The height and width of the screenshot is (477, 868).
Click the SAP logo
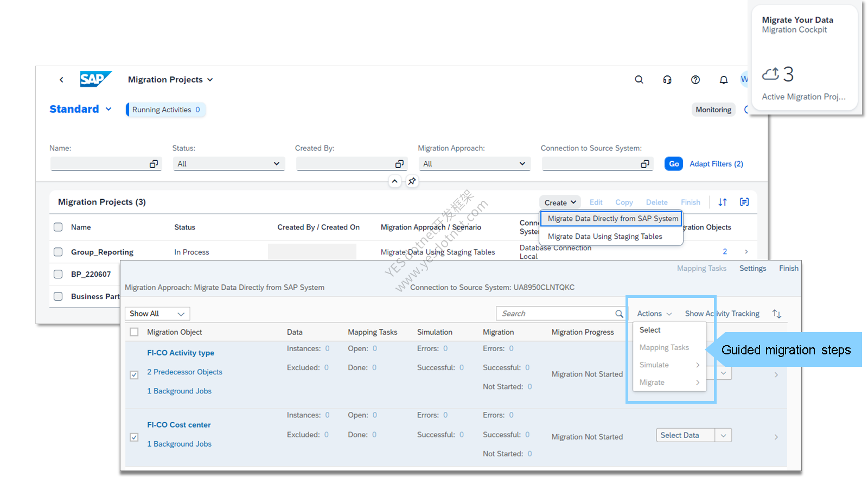point(95,79)
